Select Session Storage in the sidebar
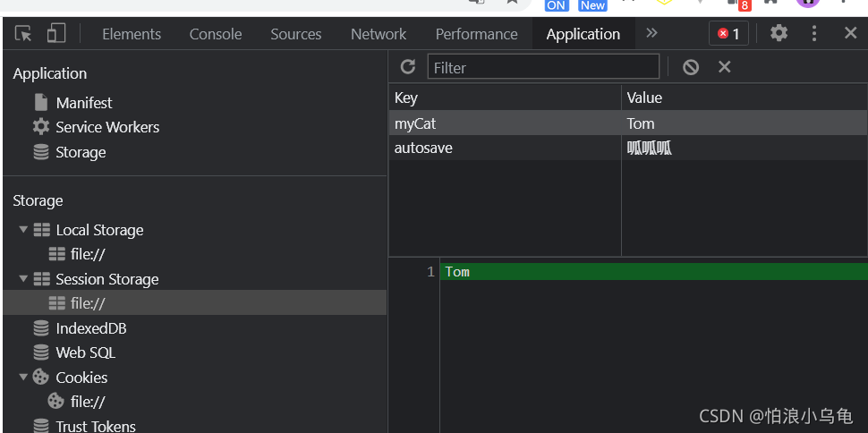The height and width of the screenshot is (433, 868). click(106, 279)
